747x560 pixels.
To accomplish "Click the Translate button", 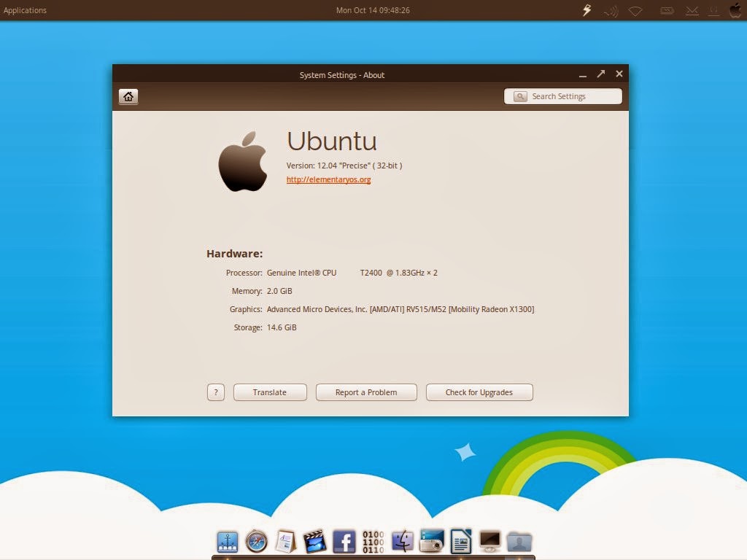I will coord(270,392).
